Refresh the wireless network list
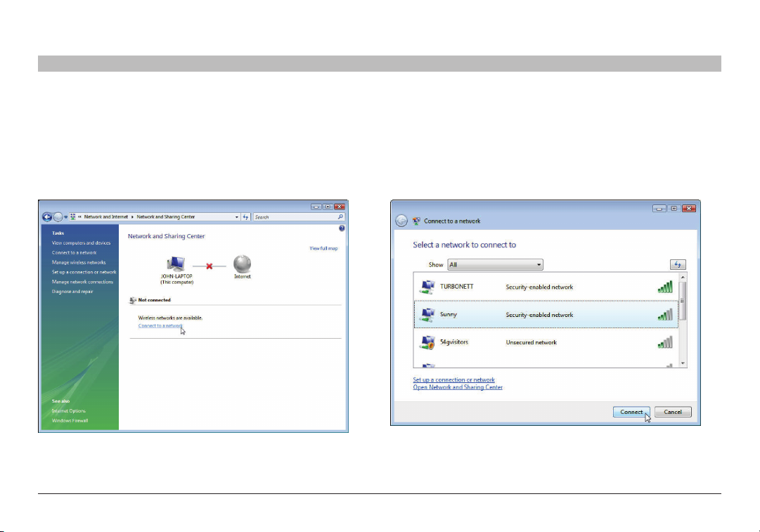The height and width of the screenshot is (532, 760). click(678, 264)
